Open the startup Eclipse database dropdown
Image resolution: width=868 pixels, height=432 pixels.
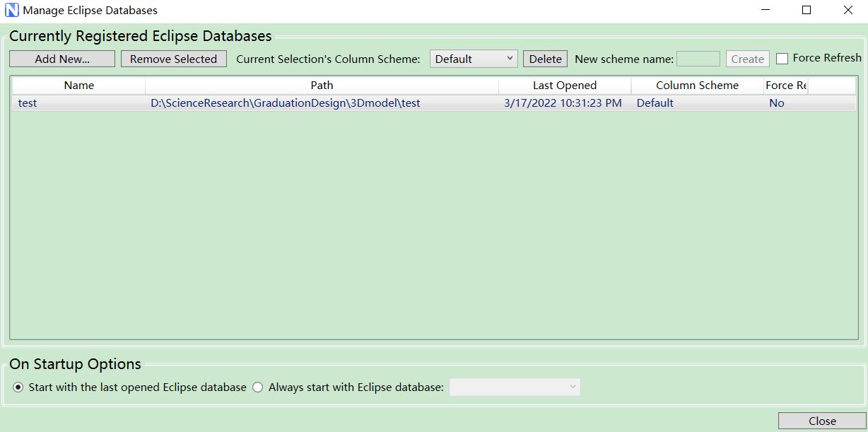click(x=515, y=387)
